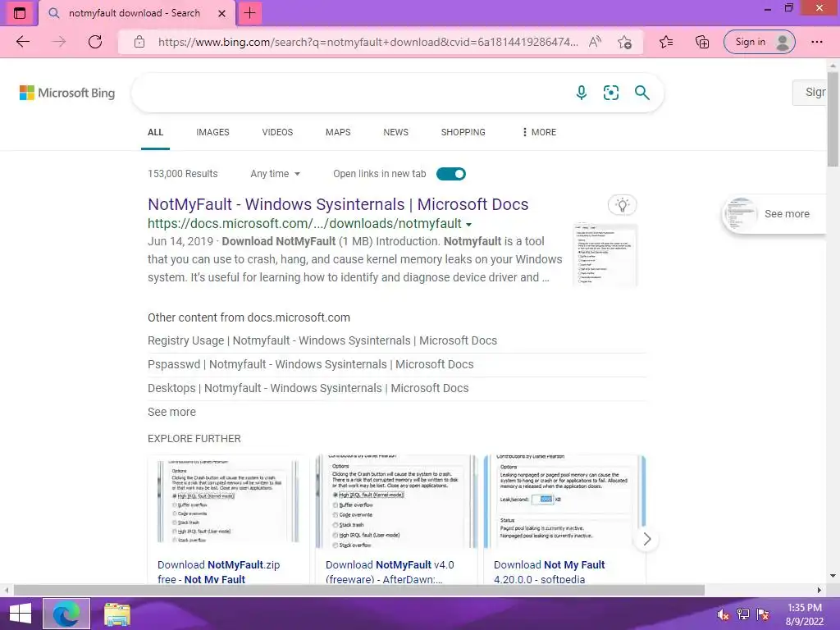Click network tray icon
This screenshot has height=630, width=840.
[x=743, y=614]
